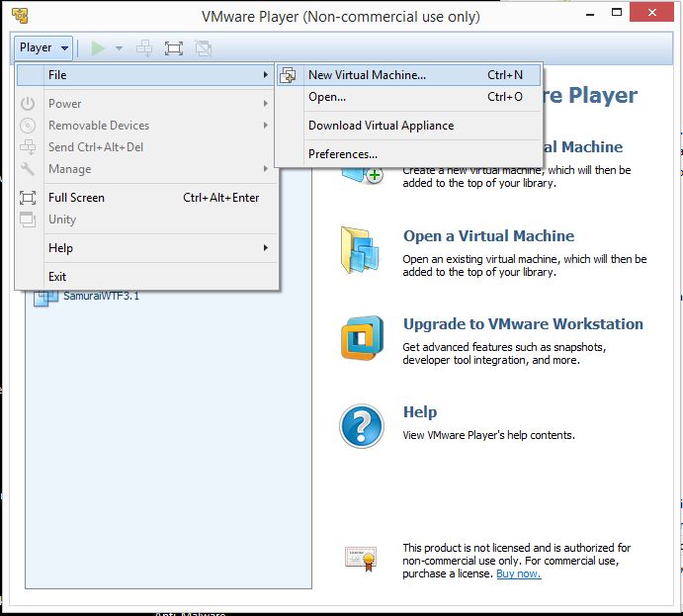Screen dimensions: 683x616
Task: Click the VMware Player title bar icon
Action: 20,16
